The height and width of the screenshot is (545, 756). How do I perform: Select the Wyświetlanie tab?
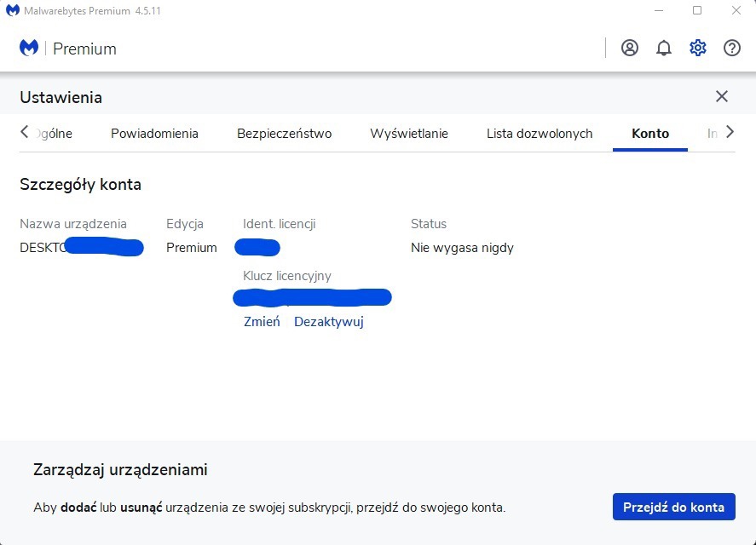click(x=409, y=133)
